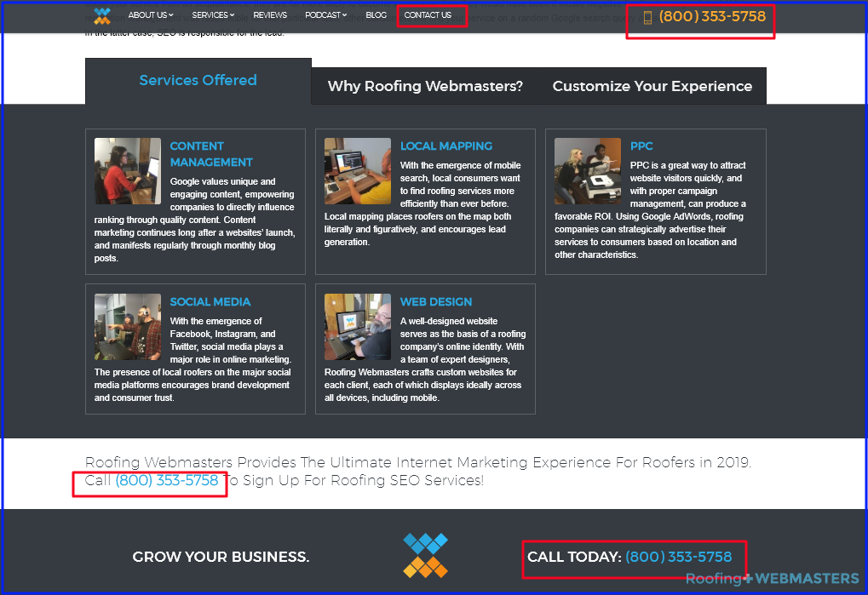Screen dimensions: 868x595
Task: Open the Web Design heading link
Action: pyautogui.click(x=436, y=302)
